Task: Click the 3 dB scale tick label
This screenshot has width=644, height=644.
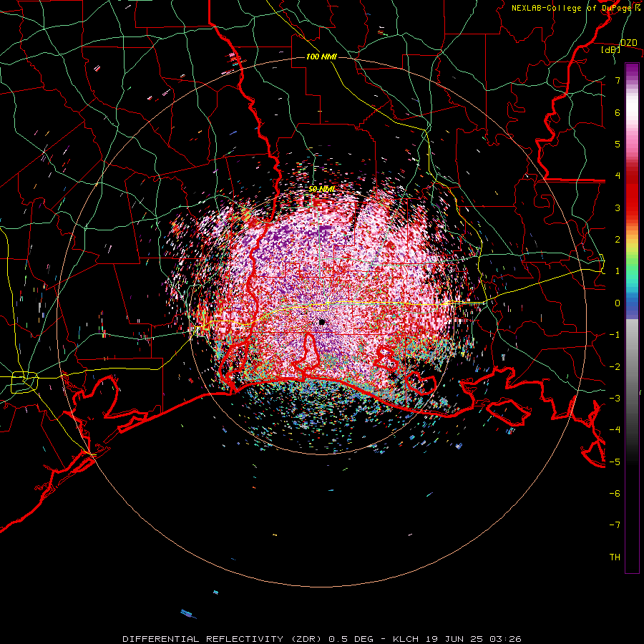Action: tap(618, 208)
